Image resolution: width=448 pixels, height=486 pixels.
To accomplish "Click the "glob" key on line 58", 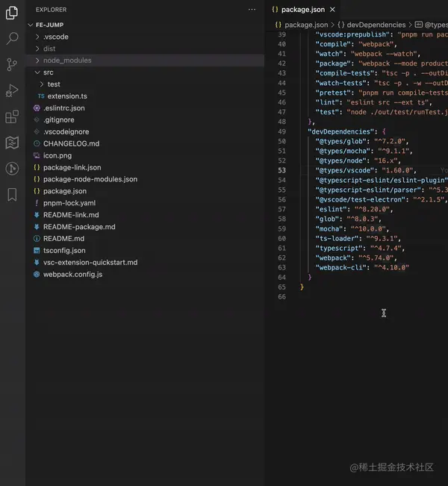I will point(327,219).
